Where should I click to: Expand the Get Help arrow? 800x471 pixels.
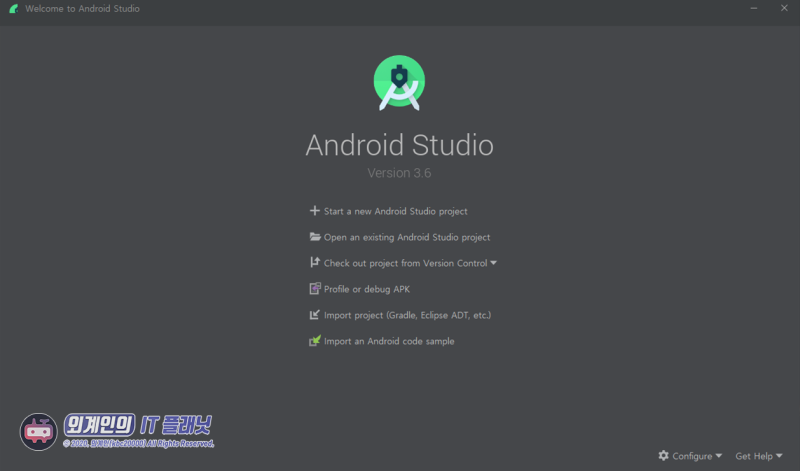[x=779, y=456]
